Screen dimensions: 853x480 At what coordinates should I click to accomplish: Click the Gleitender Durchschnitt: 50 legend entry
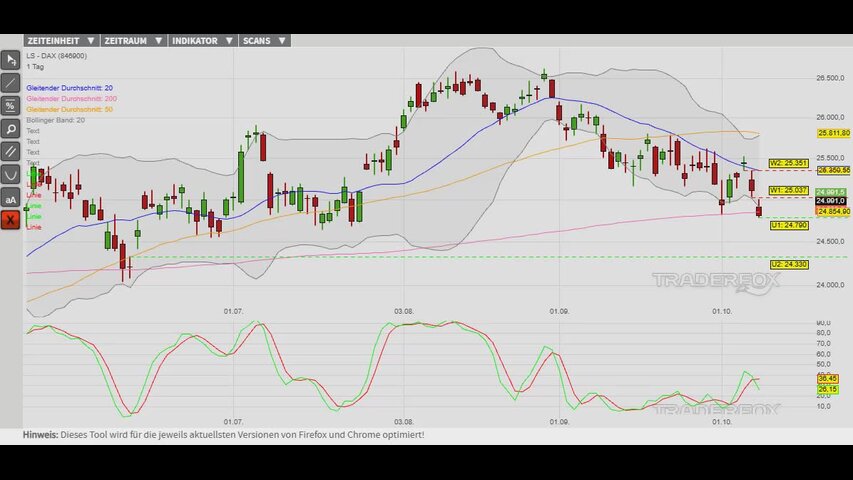point(70,109)
